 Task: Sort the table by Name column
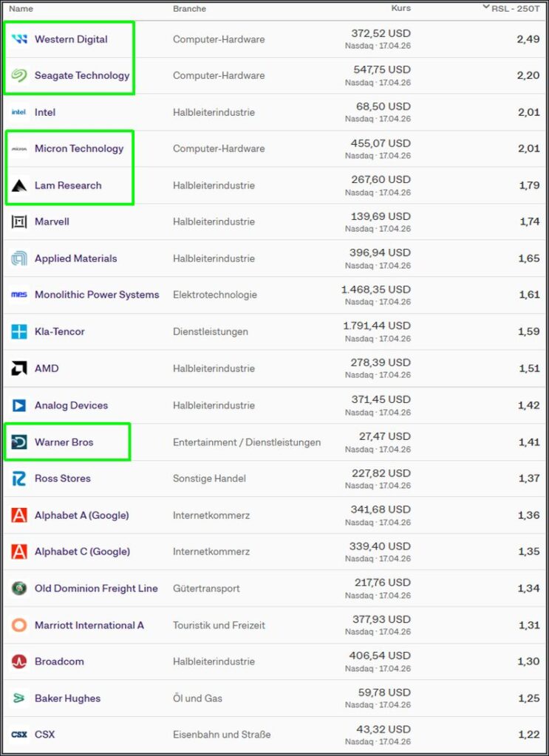click(x=21, y=9)
